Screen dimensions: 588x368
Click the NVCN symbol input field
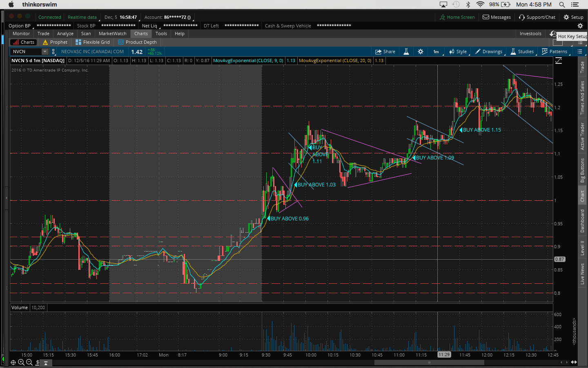(x=26, y=52)
